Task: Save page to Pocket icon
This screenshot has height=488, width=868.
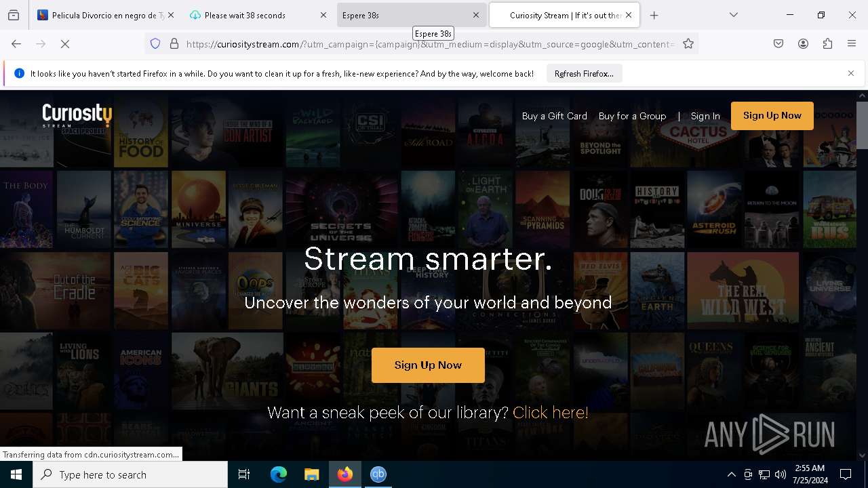Action: (x=778, y=44)
